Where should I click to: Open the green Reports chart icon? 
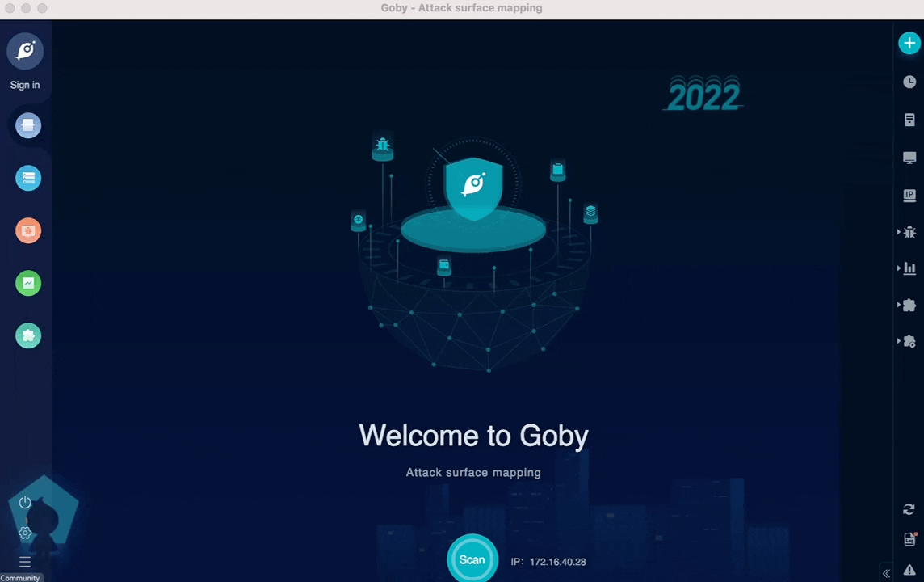click(28, 283)
